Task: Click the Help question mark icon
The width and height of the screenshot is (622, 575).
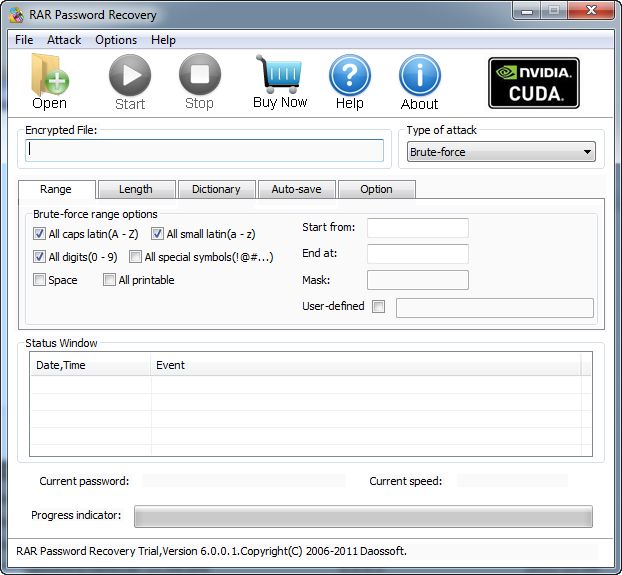Action: click(x=349, y=76)
